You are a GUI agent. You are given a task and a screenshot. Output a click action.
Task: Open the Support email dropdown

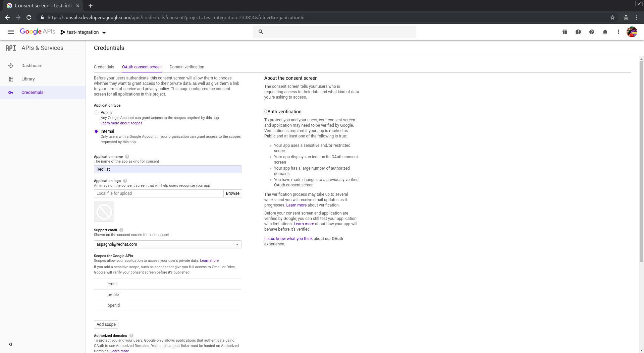167,244
